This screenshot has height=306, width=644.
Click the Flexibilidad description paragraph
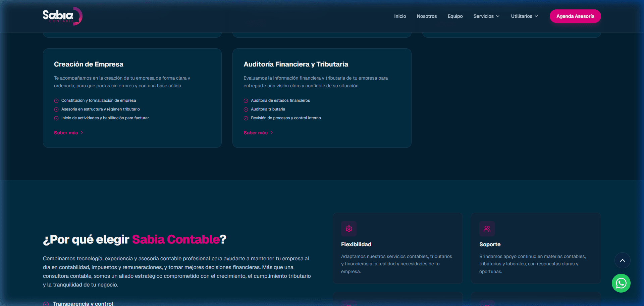pyautogui.click(x=397, y=264)
